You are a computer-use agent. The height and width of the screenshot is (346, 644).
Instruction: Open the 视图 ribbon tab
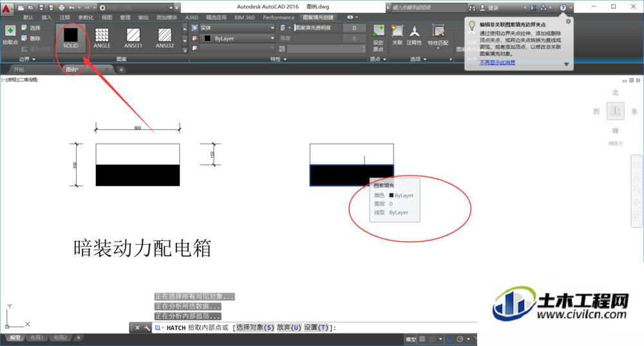click(107, 17)
